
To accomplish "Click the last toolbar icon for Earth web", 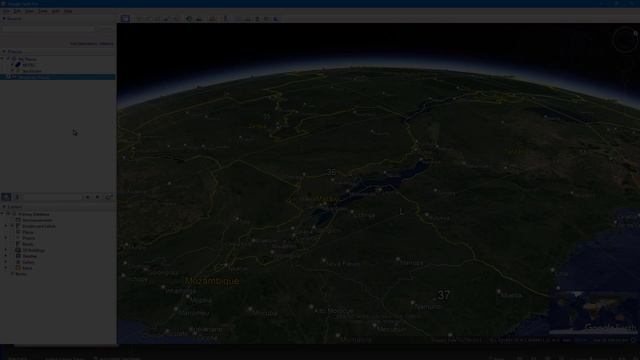I will coord(276,19).
